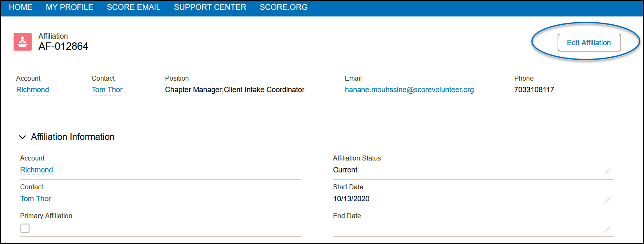Click pencil icon beside Start Date
The width and height of the screenshot is (644, 244).
[x=607, y=200]
